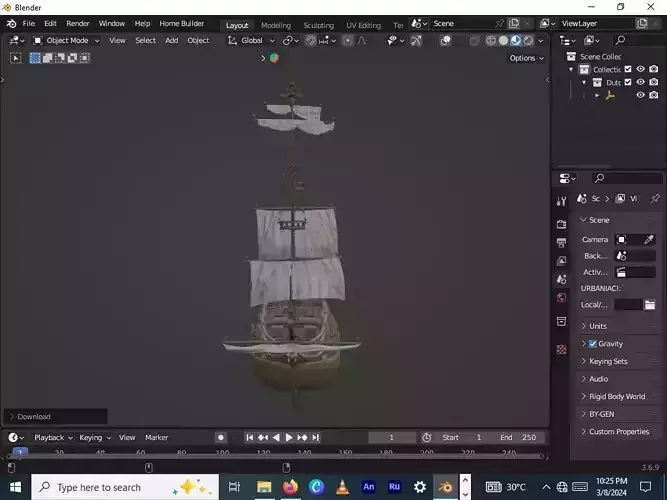Choose the Extend selection mode icon

[x=47, y=58]
